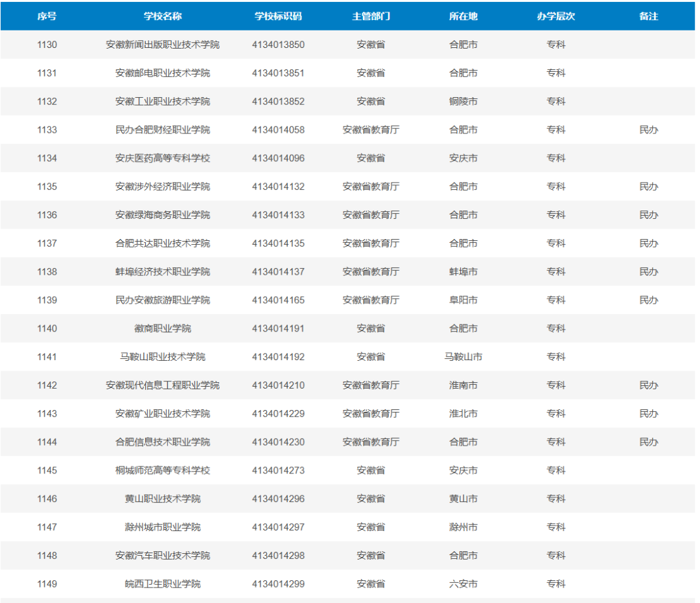Viewport: 700px width, 603px height.
Task: Click 阜阳市 location cell
Action: [463, 300]
